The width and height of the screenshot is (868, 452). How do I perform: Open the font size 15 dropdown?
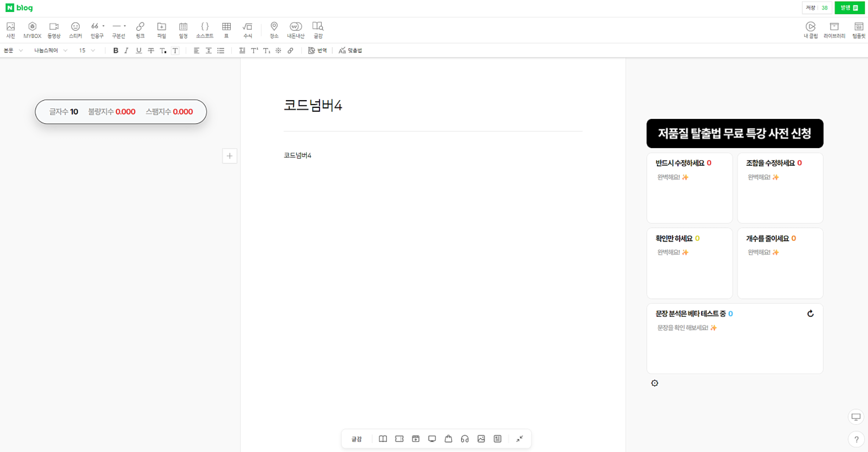pos(85,50)
